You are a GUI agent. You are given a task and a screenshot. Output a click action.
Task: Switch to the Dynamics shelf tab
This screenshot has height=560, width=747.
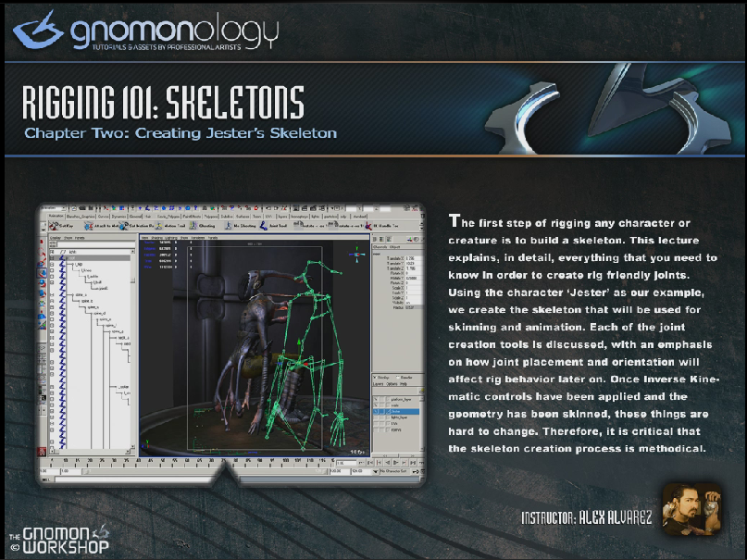[118, 217]
